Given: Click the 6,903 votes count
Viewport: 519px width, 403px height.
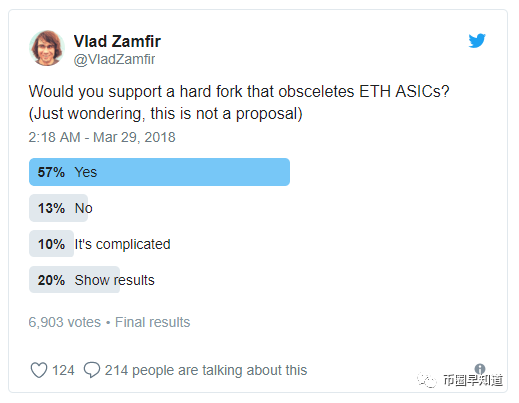Looking at the screenshot, I should point(65,322).
